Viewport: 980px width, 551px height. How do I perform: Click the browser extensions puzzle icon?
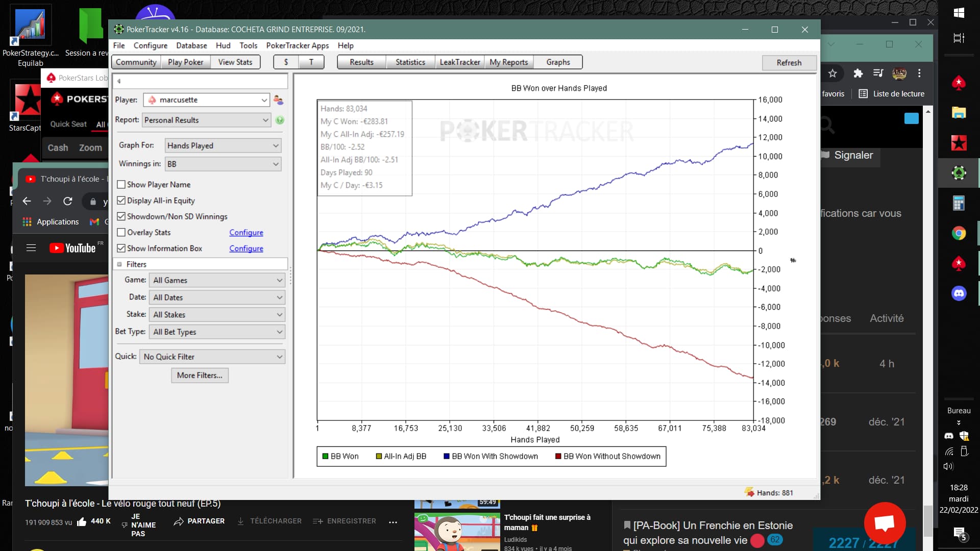[x=858, y=73]
